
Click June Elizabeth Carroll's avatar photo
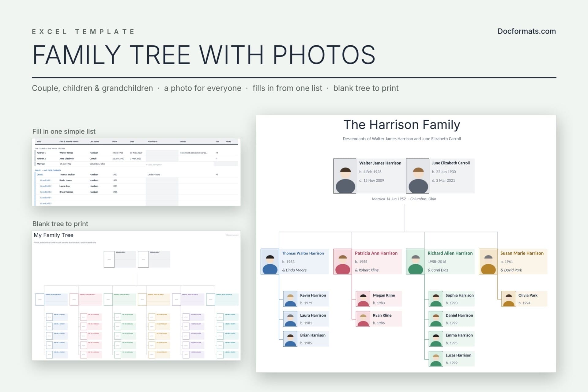(417, 176)
